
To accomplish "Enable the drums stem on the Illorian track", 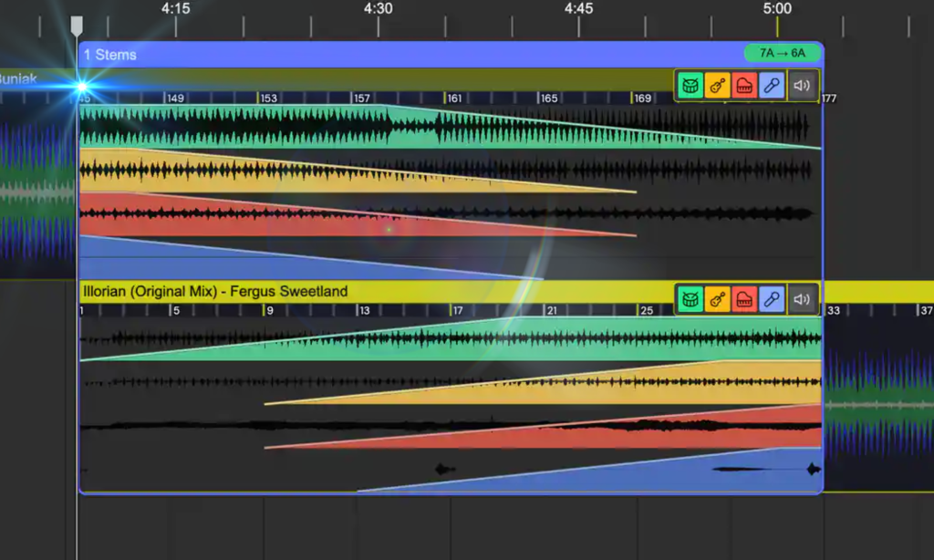I will 690,298.
